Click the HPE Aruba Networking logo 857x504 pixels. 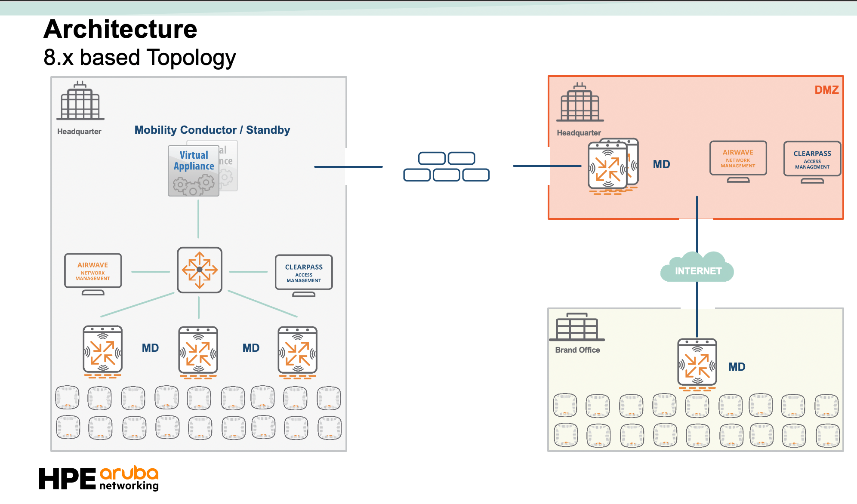click(99, 478)
